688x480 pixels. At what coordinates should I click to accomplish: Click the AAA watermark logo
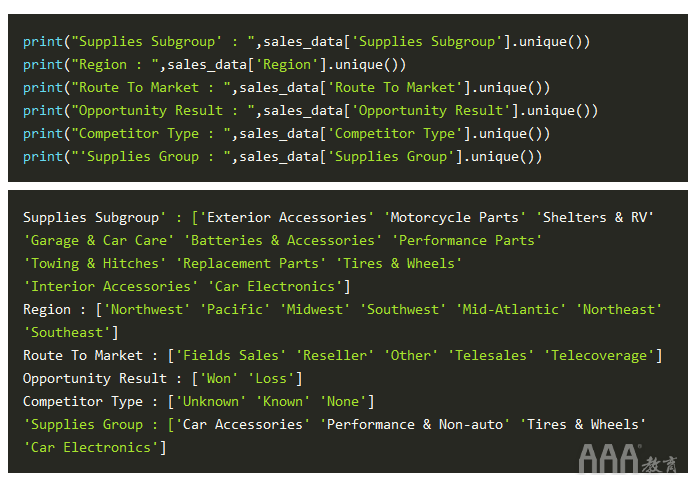628,459
